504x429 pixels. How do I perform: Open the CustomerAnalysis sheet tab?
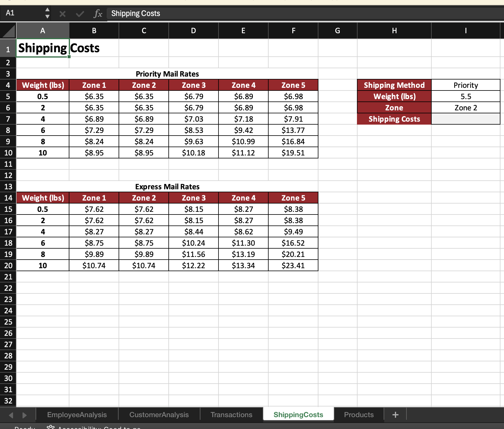159,414
